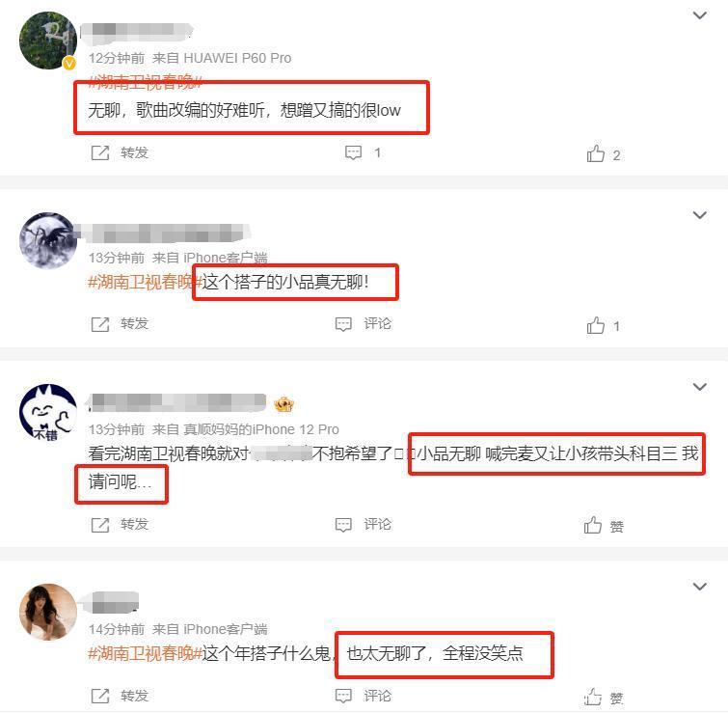Repost the fourth post about 年搭子

click(x=120, y=696)
